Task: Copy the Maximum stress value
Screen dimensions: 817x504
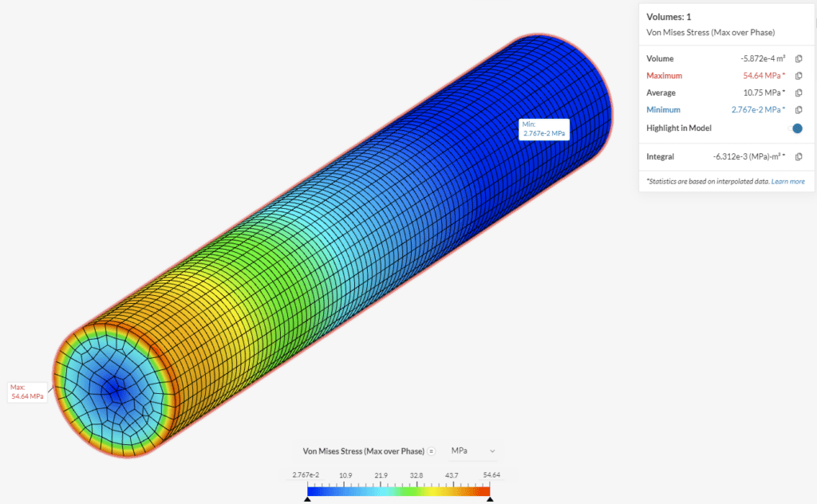Action: [x=799, y=75]
